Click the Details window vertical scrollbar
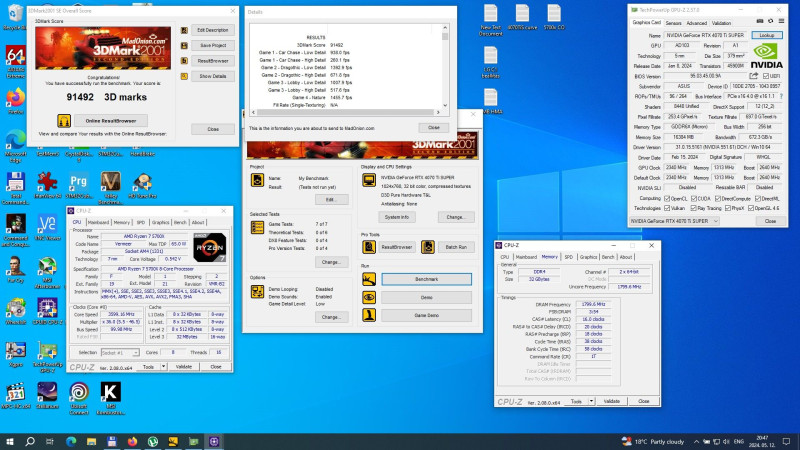 (445, 66)
